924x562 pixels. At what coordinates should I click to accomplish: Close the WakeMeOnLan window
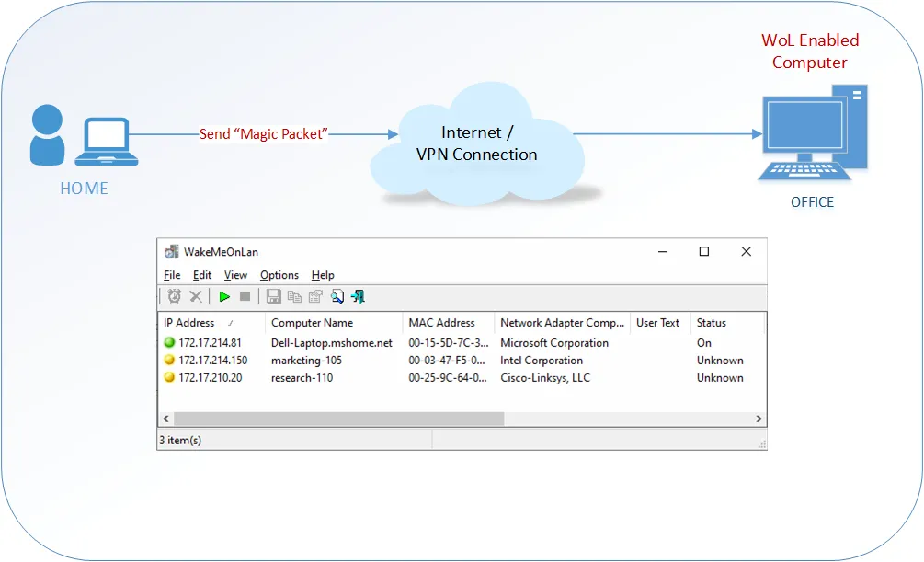[x=746, y=252]
